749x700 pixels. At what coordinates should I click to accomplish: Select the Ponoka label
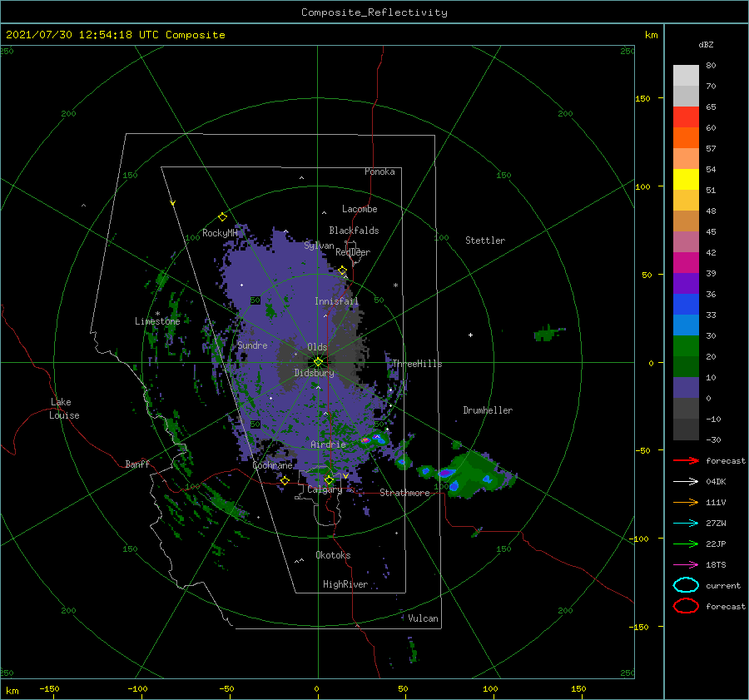(x=379, y=171)
